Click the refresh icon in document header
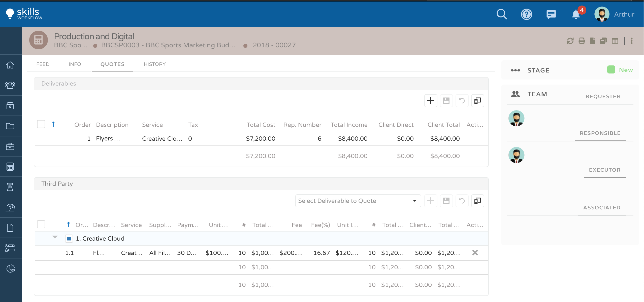The image size is (644, 302). pyautogui.click(x=570, y=41)
